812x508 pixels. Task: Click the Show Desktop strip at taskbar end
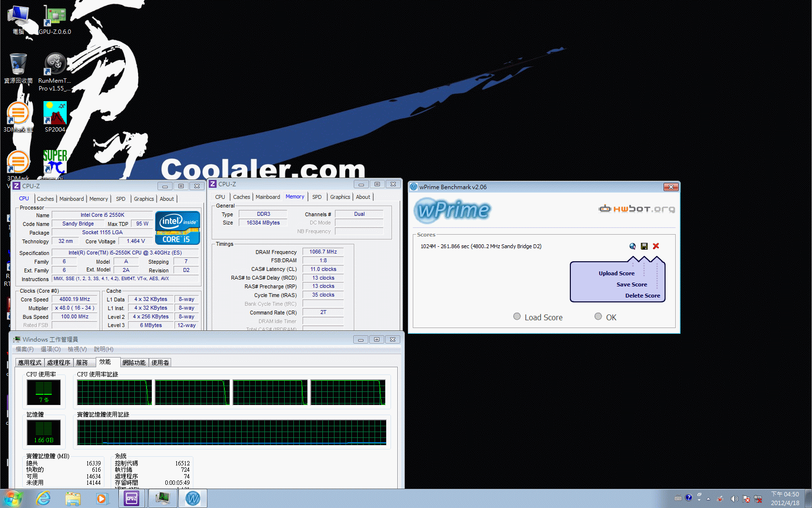pos(808,498)
